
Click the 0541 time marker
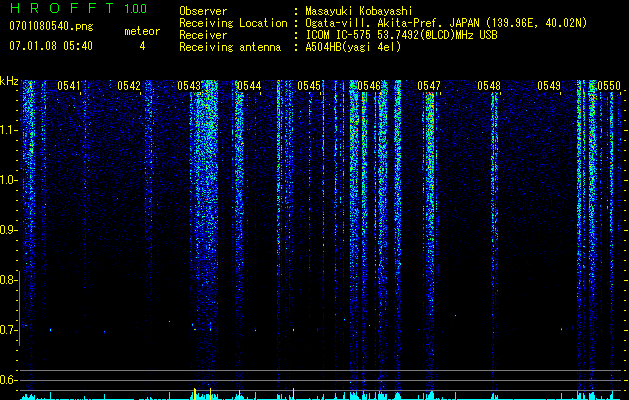coord(69,85)
